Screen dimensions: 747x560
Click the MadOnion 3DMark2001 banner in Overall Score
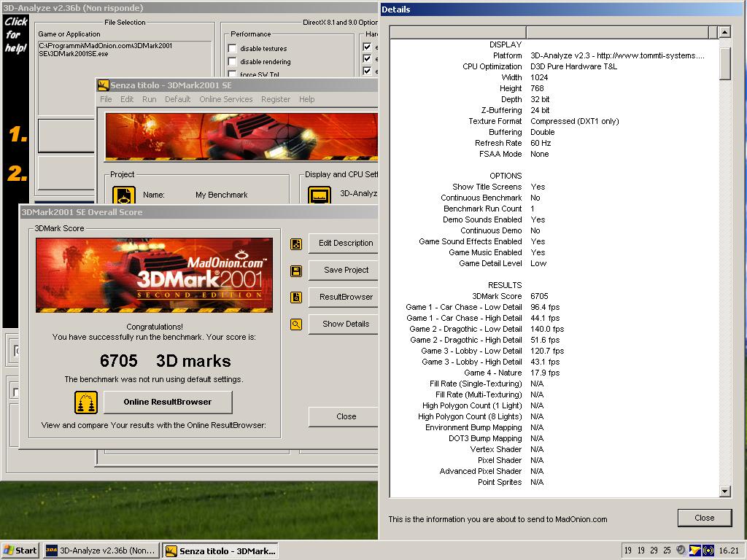coord(155,275)
